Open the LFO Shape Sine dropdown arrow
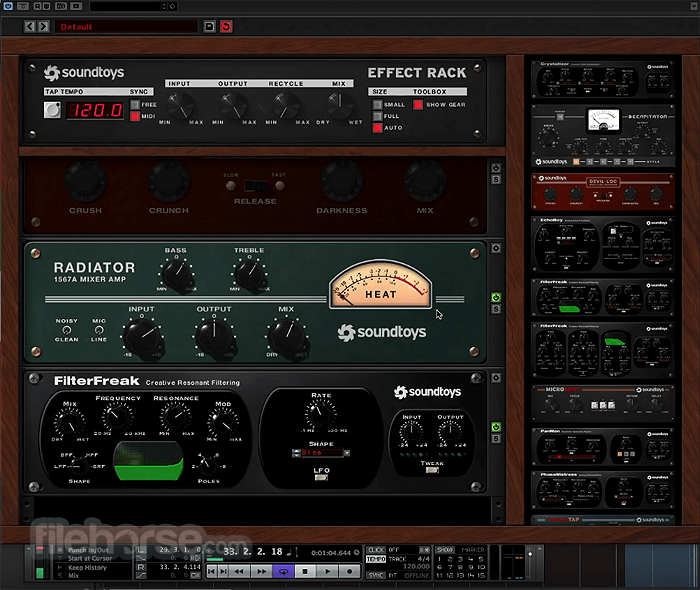 pyautogui.click(x=346, y=453)
